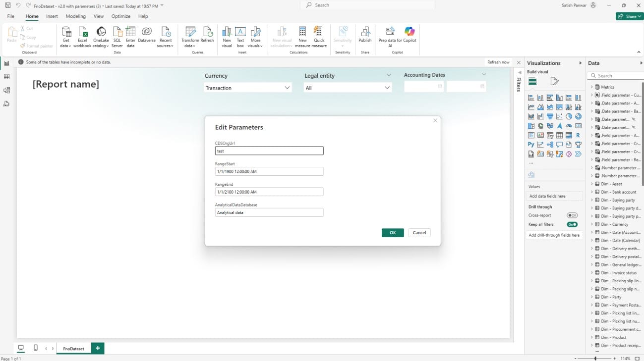Switch to mobile layout view
Viewport: 644px width, 361px height.
(36, 348)
